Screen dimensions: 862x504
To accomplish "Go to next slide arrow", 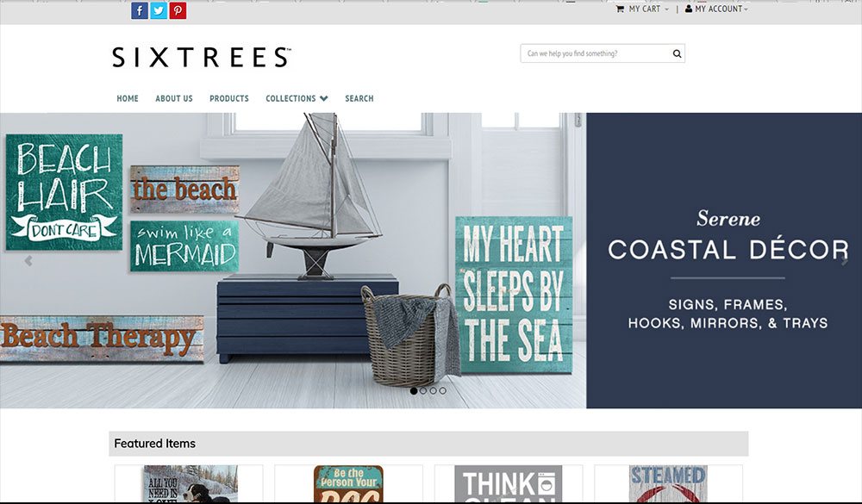I will [845, 260].
